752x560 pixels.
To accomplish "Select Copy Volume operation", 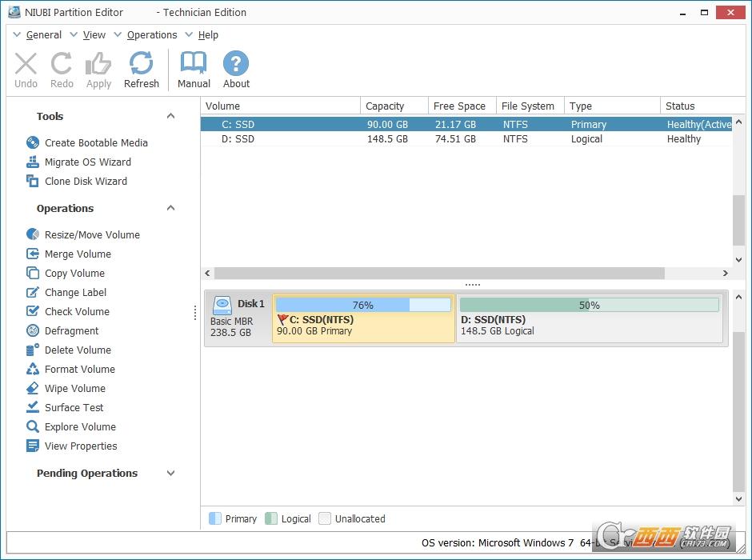I will pyautogui.click(x=66, y=274).
